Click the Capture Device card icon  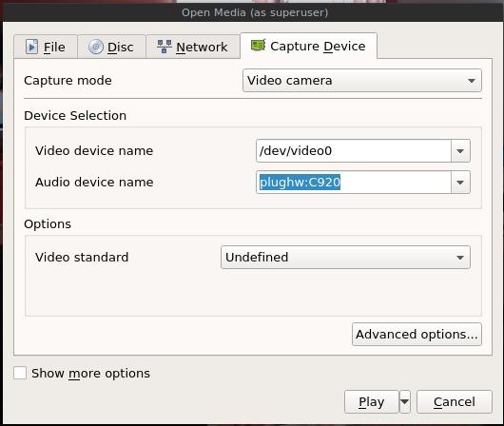pos(258,46)
